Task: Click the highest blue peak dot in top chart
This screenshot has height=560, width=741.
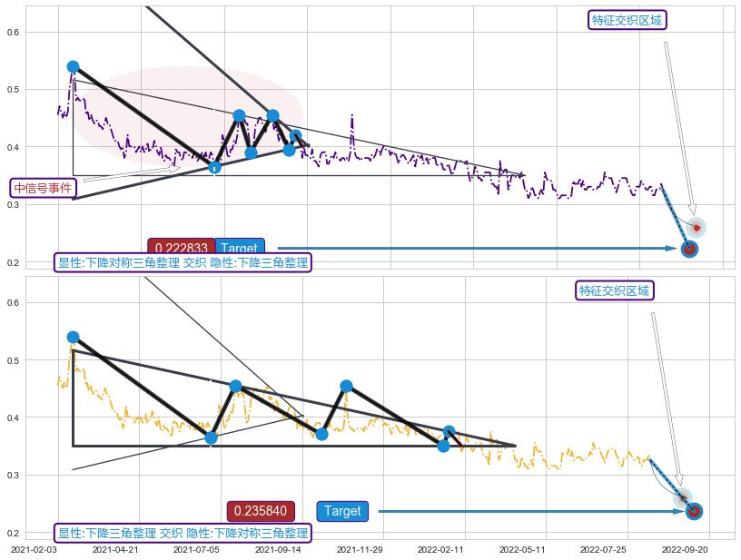Action: click(x=73, y=66)
